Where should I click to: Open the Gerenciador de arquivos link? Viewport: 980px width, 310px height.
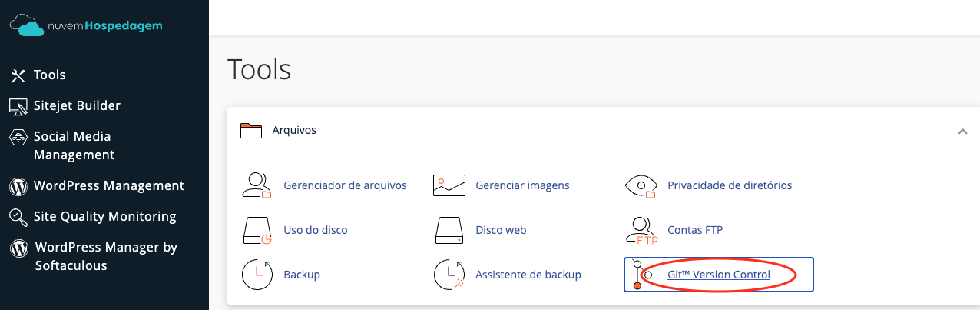click(345, 185)
